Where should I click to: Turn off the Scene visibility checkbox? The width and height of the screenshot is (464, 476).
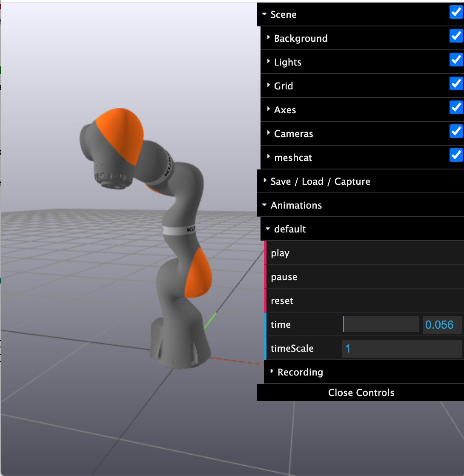point(456,12)
